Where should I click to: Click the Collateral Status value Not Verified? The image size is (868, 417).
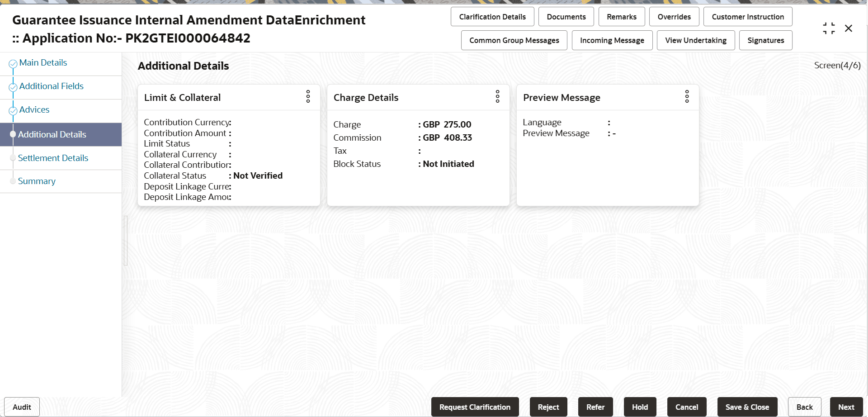[258, 176]
